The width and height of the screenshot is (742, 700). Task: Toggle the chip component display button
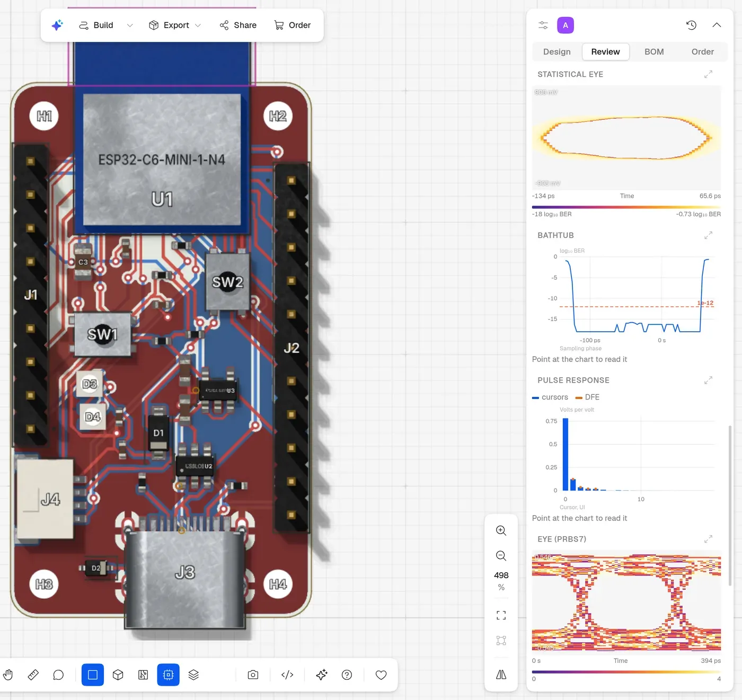click(168, 675)
